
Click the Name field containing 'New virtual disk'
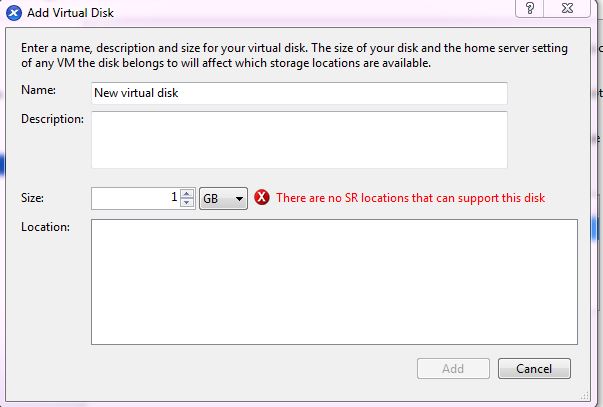point(299,93)
